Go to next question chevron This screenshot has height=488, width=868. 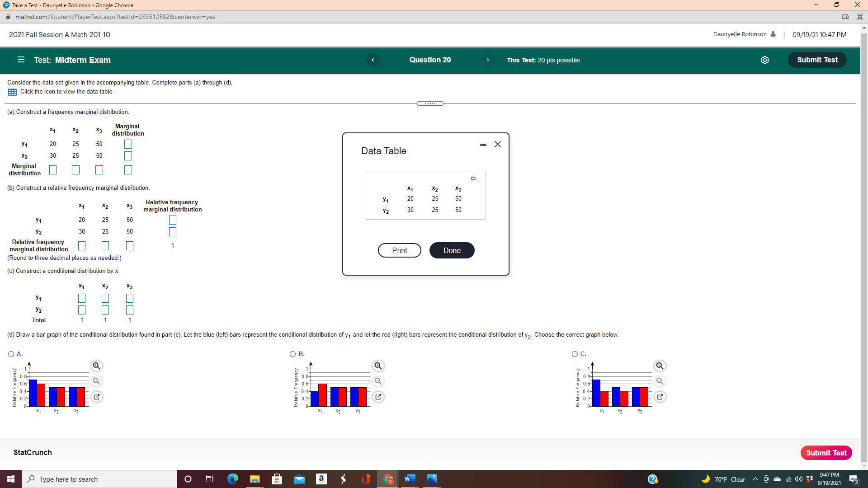click(487, 60)
